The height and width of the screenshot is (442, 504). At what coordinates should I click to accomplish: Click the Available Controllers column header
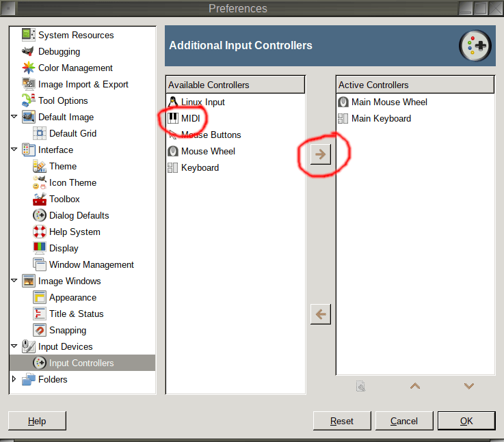[x=236, y=85]
